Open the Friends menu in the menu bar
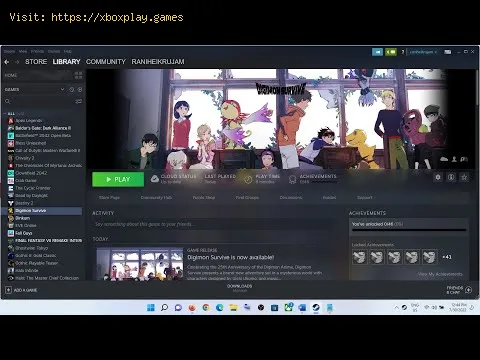This screenshot has width=480, height=360. (x=37, y=51)
